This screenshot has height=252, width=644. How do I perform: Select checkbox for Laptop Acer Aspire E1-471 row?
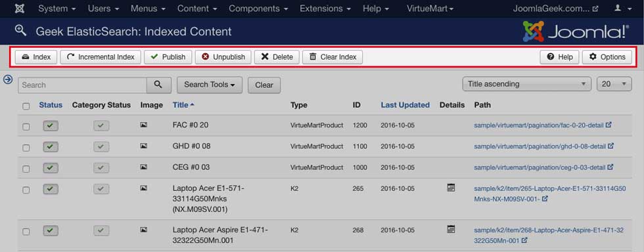(26, 232)
